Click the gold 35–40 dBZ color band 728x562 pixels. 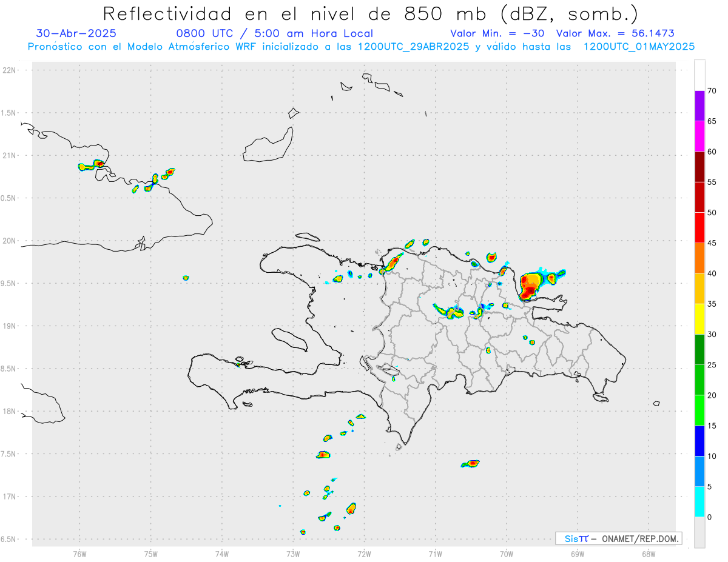699,289
